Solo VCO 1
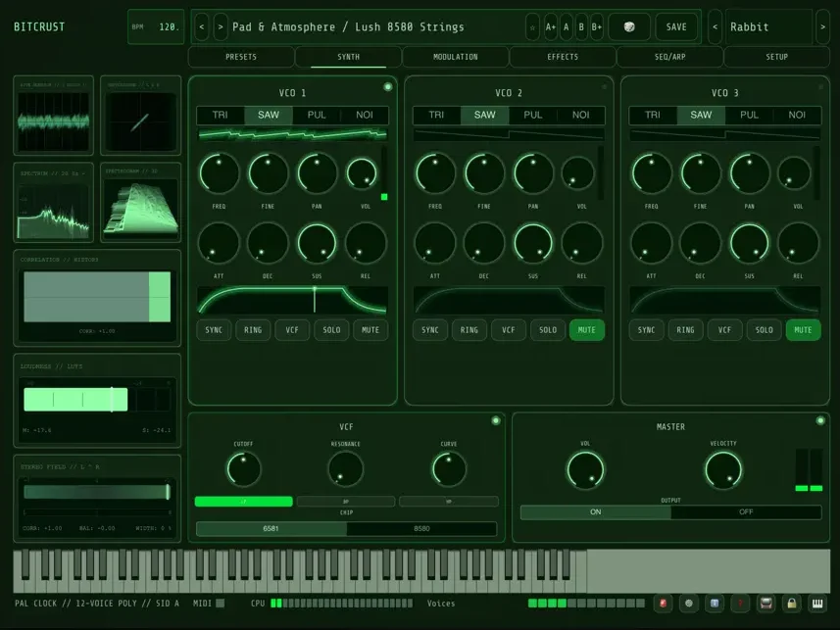 coord(331,330)
